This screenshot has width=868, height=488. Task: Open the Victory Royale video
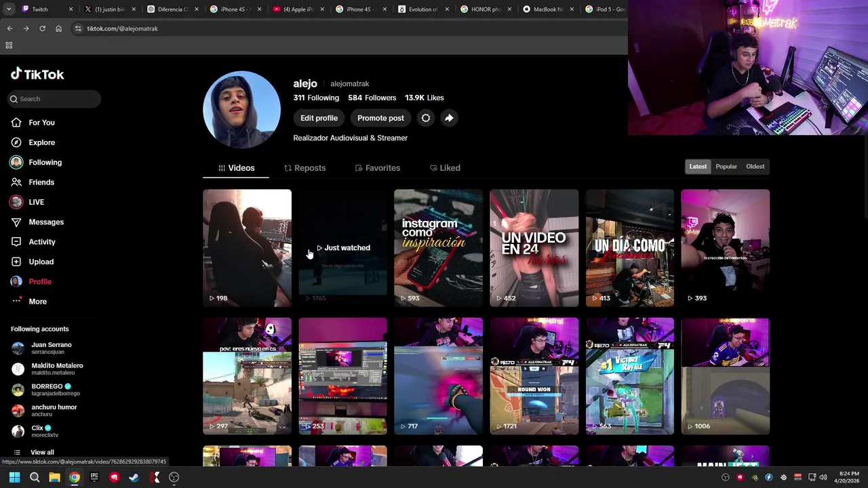pyautogui.click(x=629, y=376)
